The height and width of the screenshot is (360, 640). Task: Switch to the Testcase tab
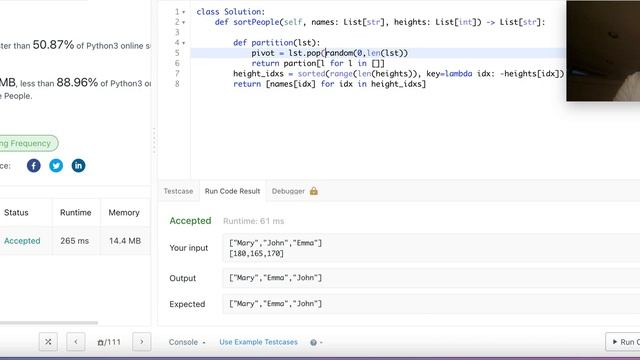click(178, 191)
